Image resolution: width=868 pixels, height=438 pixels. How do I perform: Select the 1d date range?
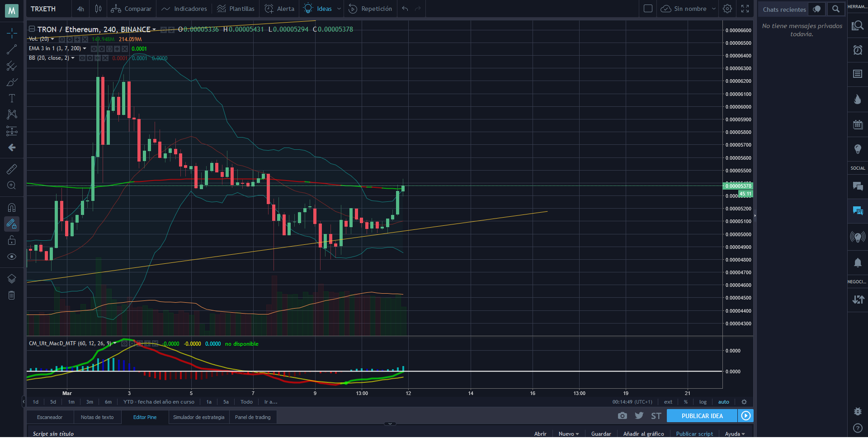[x=36, y=402]
